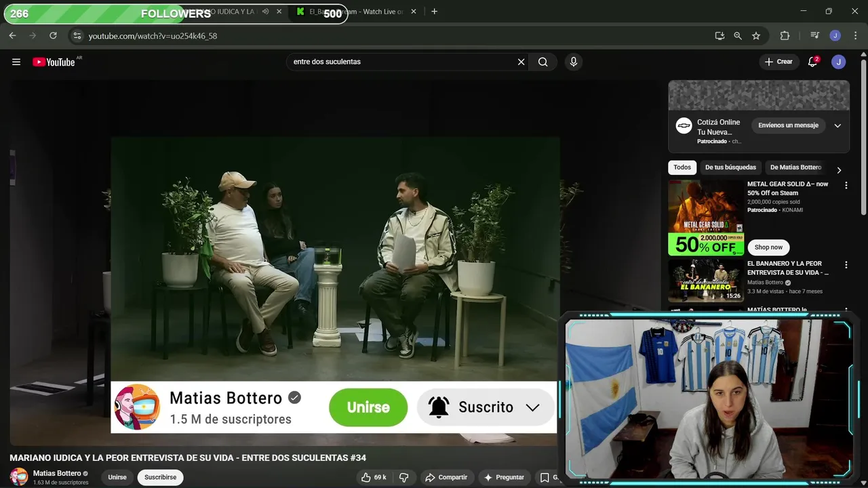Open the media control icon in Chrome toolbar
Viewport: 868px width, 488px height.
tap(814, 36)
